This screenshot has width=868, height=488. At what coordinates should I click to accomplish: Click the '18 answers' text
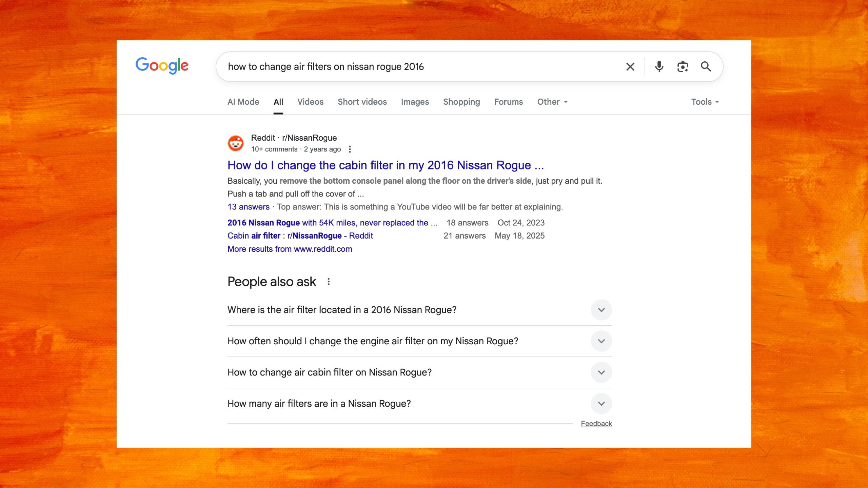click(467, 223)
